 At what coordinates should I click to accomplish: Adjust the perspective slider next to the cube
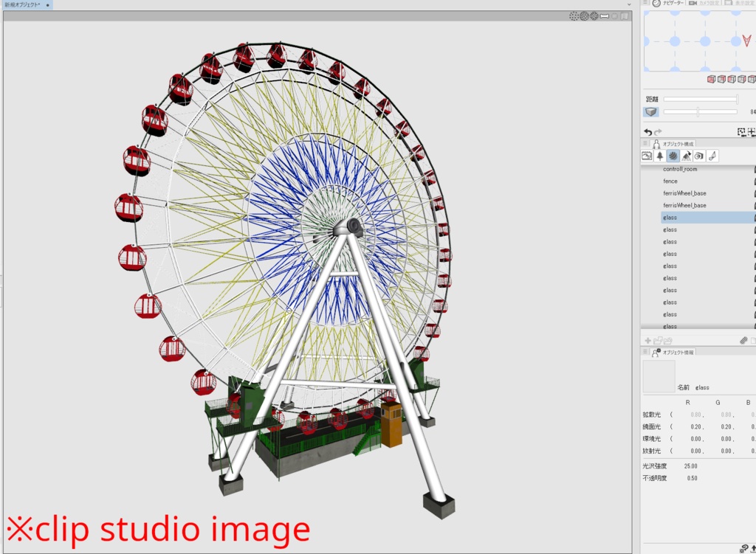701,112
